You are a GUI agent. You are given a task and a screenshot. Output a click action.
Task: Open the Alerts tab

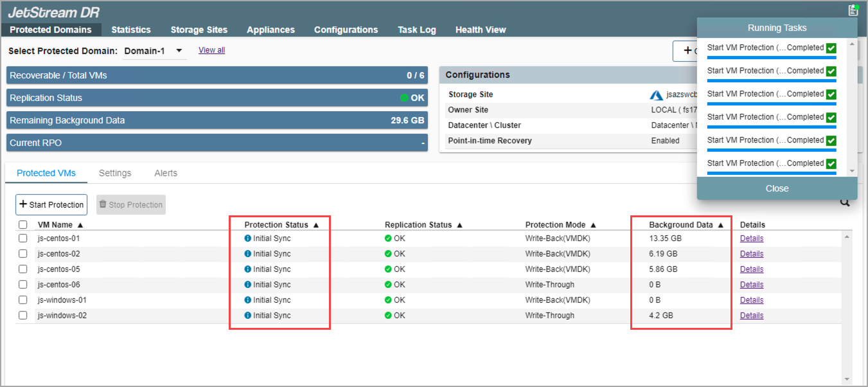166,173
